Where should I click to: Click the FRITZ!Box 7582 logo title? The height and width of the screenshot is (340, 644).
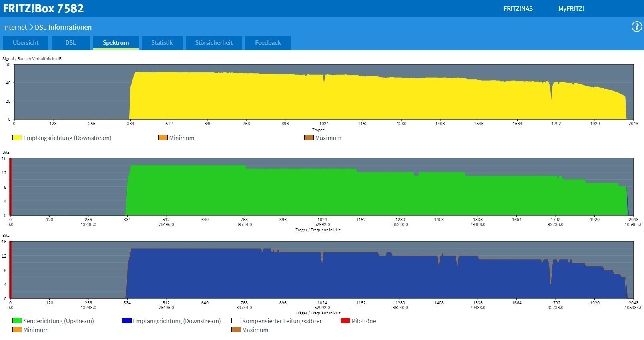(43, 8)
